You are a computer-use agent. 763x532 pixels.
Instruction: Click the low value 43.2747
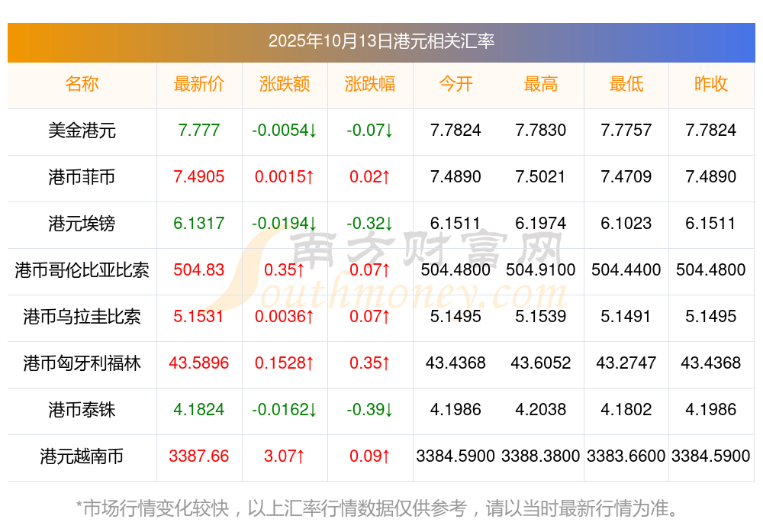tap(626, 363)
